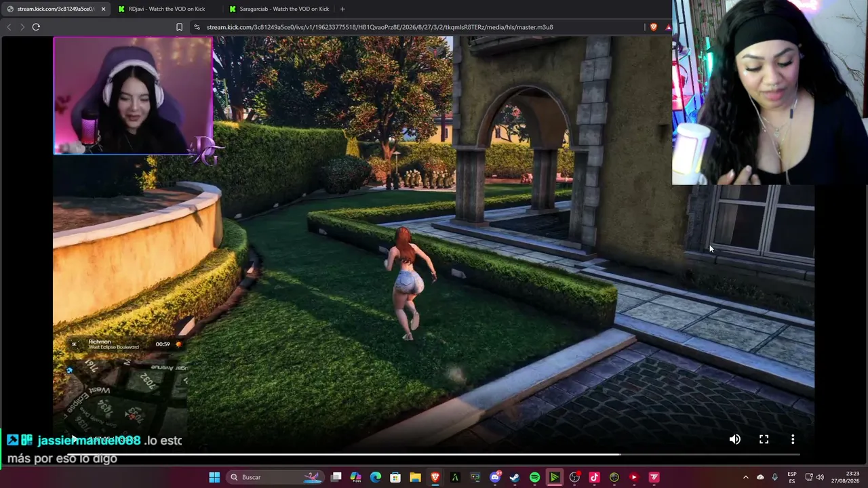Viewport: 868px width, 488px height.
Task: Open Steam from the taskbar
Action: click(515, 477)
